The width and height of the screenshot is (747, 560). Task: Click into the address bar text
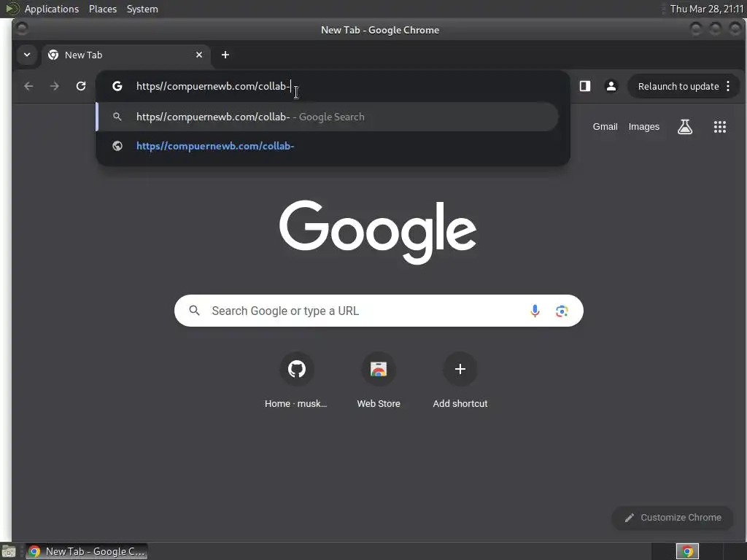pos(214,86)
